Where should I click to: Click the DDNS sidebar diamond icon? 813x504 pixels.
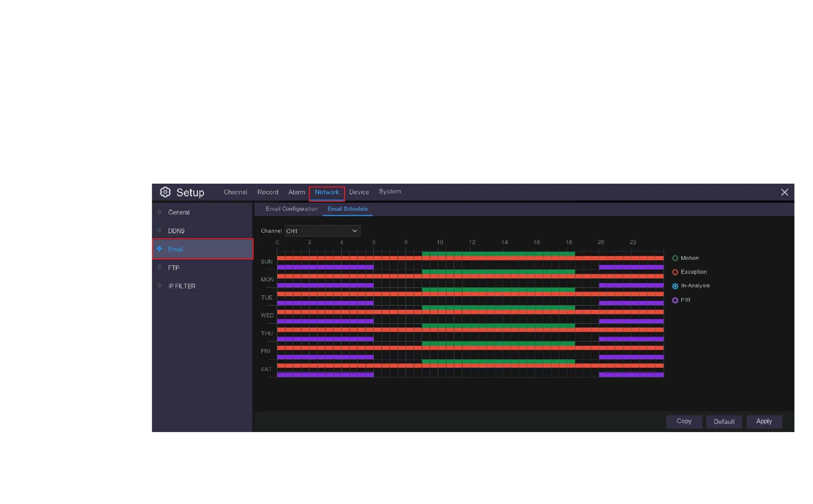pos(160,231)
